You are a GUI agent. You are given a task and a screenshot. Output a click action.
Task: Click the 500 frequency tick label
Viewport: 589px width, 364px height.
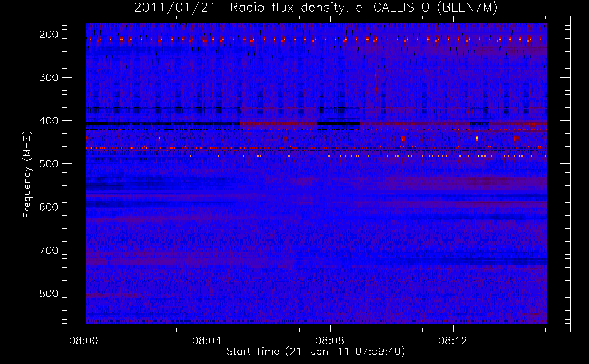pyautogui.click(x=49, y=164)
